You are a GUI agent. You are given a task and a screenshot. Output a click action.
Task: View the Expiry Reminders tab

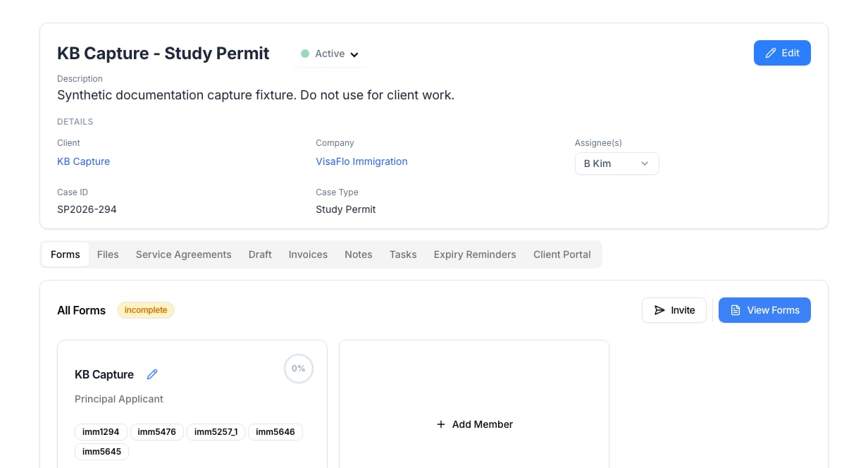tap(475, 254)
